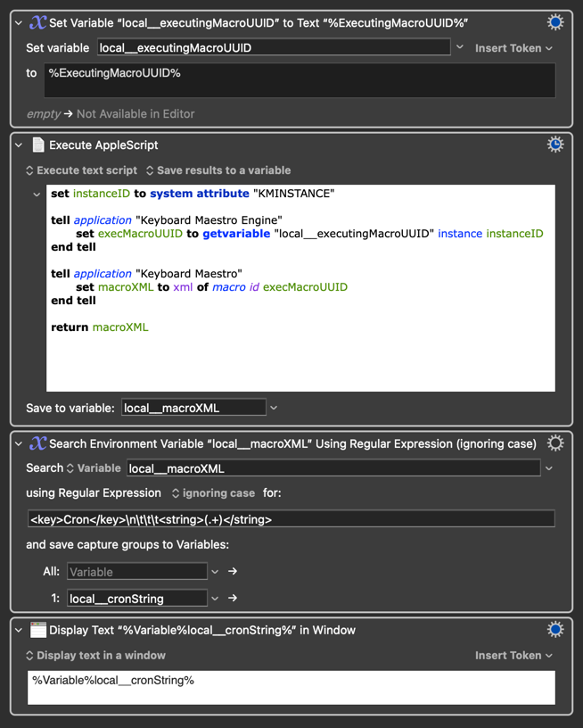Open the Set Variable action gear menu

[x=554, y=23]
